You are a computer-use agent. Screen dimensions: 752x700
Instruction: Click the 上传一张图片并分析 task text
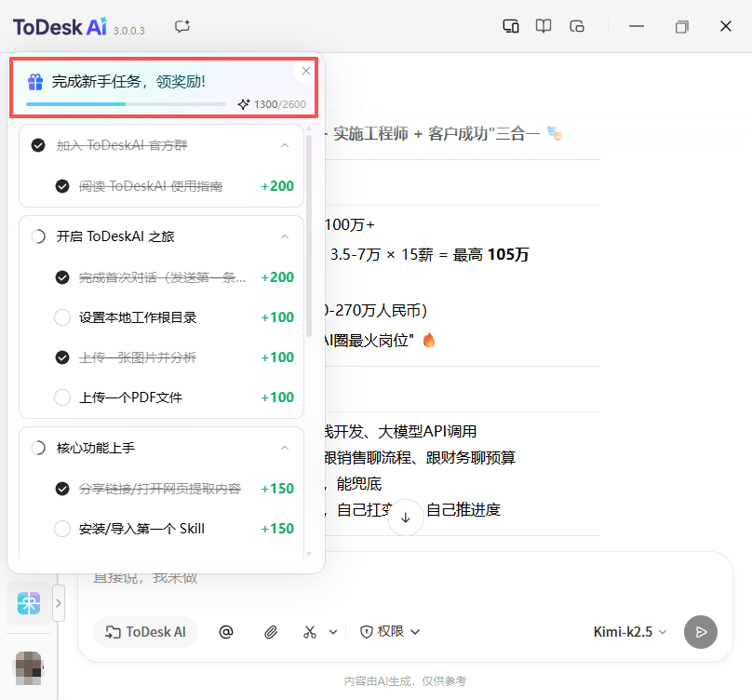(138, 357)
